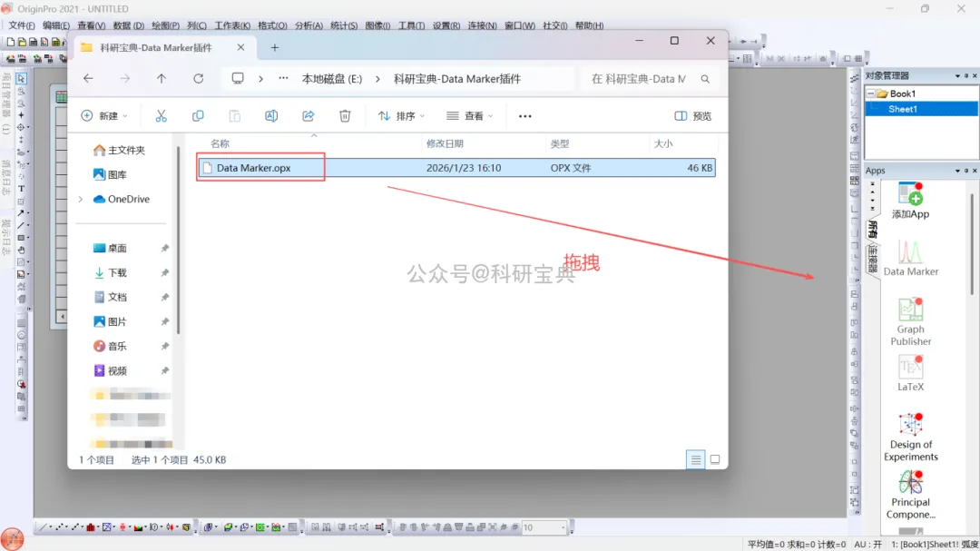The height and width of the screenshot is (551, 980).
Task: Click the Explorer search input field
Action: click(639, 79)
